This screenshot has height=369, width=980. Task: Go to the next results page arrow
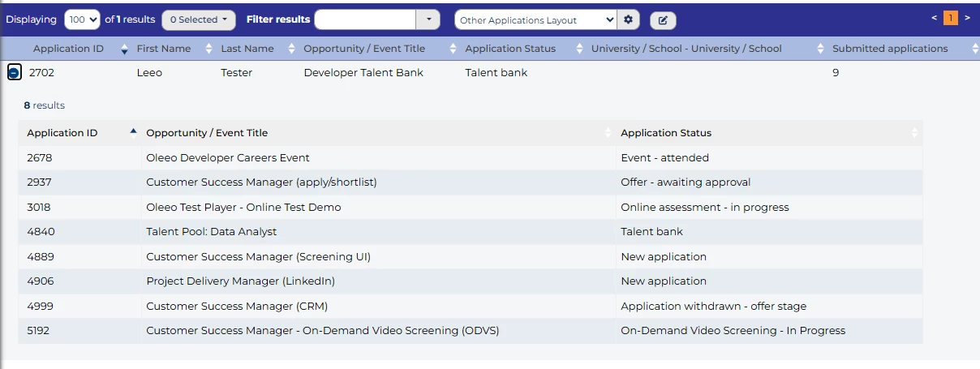pyautogui.click(x=967, y=18)
